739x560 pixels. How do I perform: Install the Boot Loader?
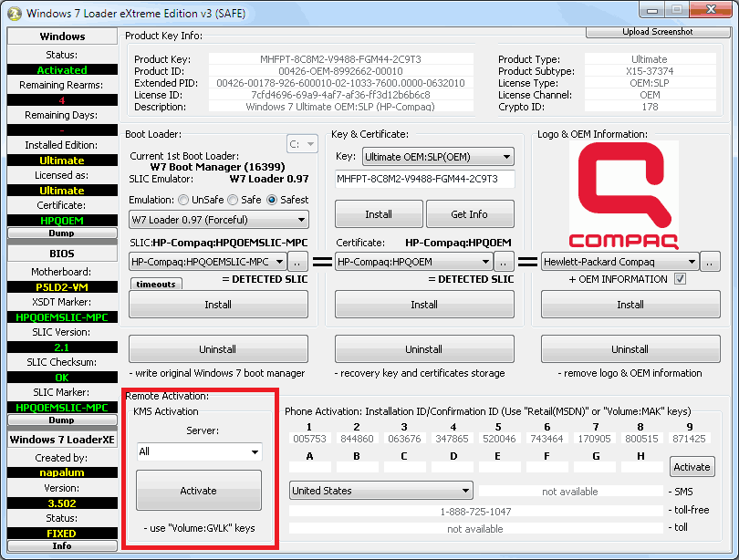218,305
